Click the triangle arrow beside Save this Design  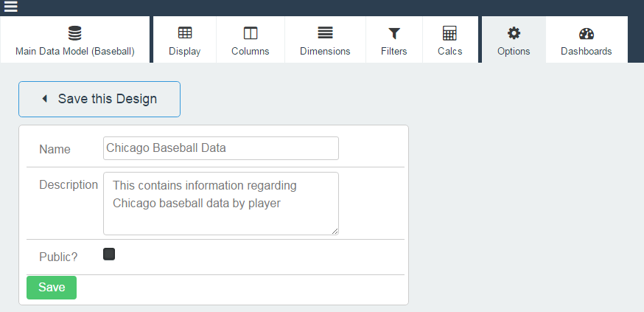(45, 99)
